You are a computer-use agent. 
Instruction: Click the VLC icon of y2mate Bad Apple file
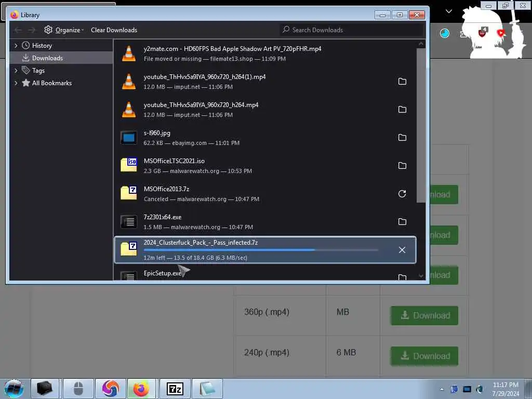click(129, 54)
